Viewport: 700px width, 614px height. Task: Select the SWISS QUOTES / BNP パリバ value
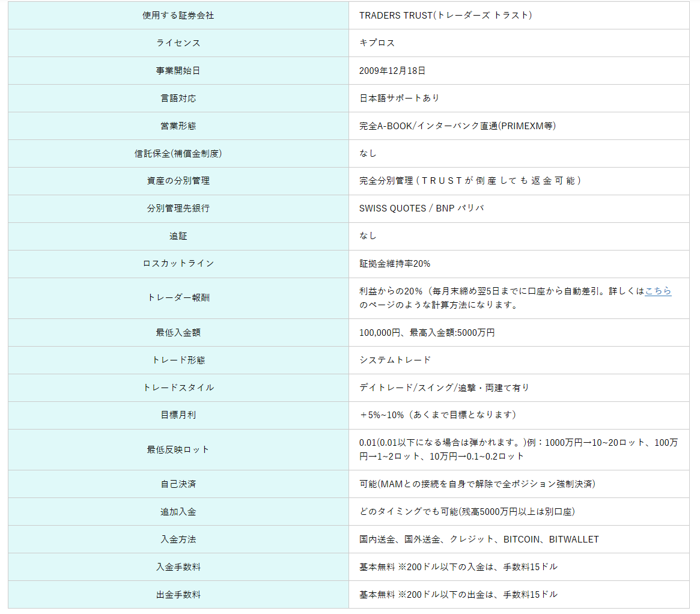(x=421, y=208)
